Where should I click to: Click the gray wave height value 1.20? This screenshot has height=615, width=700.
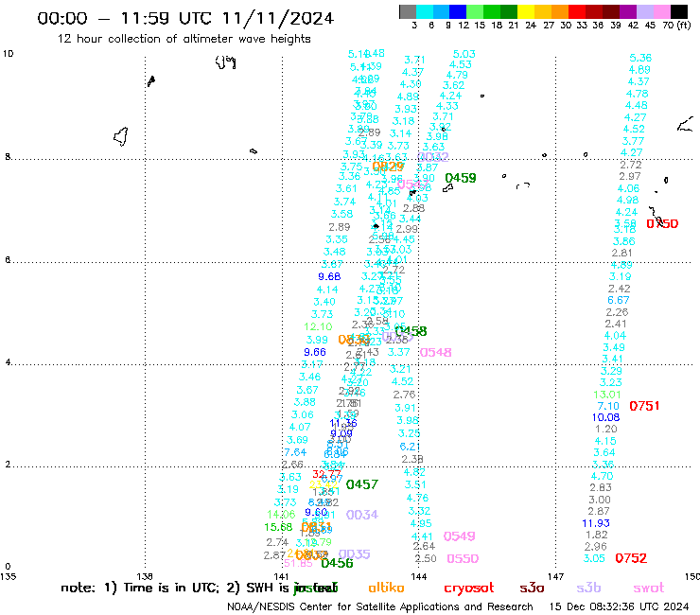tap(606, 430)
